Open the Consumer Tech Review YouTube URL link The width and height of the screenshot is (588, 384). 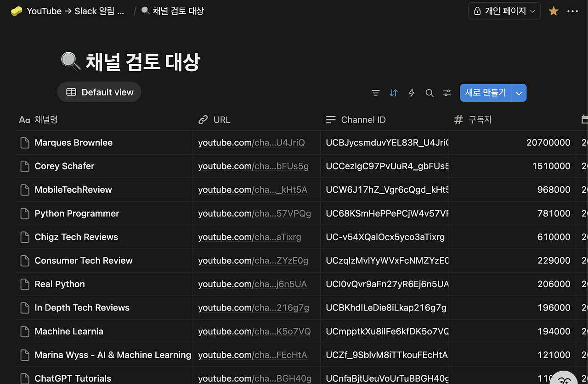253,261
